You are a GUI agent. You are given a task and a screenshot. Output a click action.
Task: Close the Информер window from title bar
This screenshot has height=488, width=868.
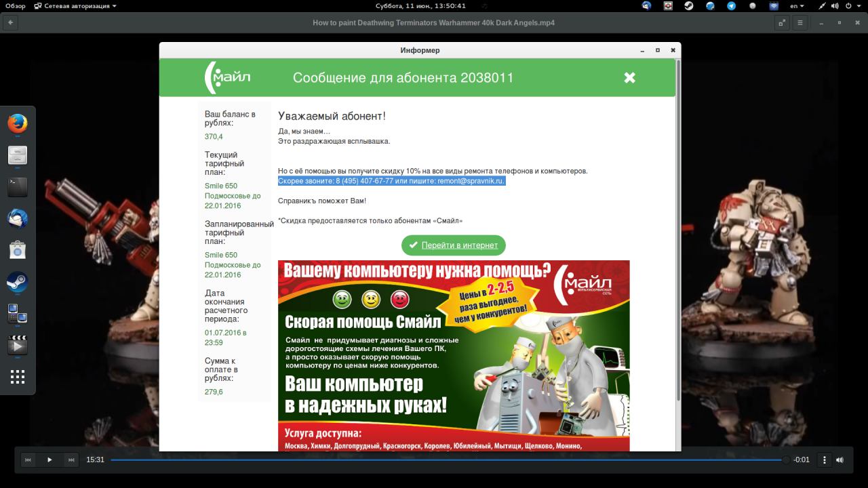(x=673, y=50)
